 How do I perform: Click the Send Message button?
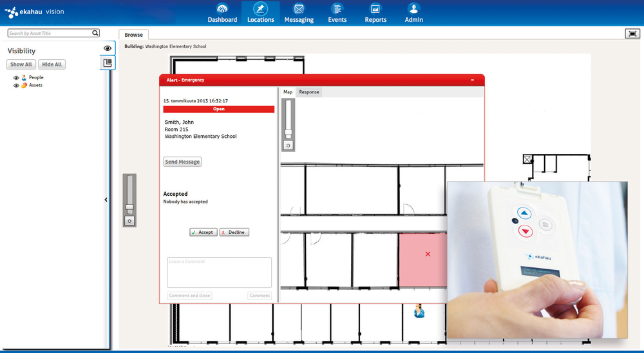(182, 162)
